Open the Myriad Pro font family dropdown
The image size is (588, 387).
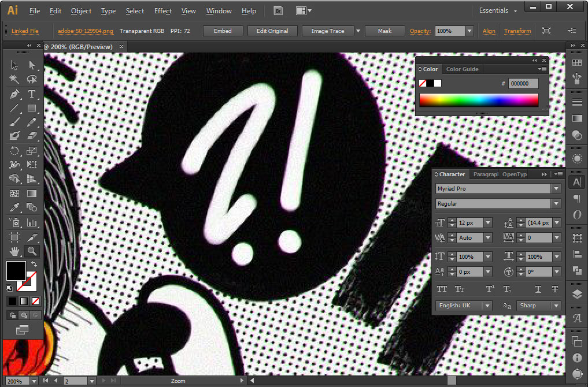(556, 189)
